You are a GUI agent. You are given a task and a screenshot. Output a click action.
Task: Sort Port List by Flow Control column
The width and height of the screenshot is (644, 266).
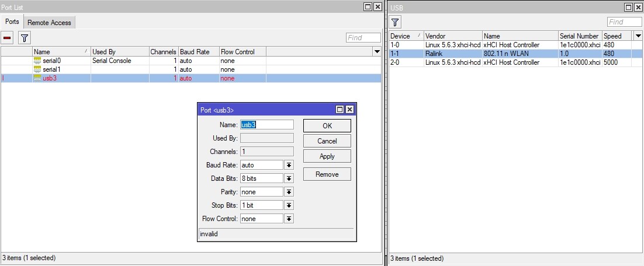[243, 52]
